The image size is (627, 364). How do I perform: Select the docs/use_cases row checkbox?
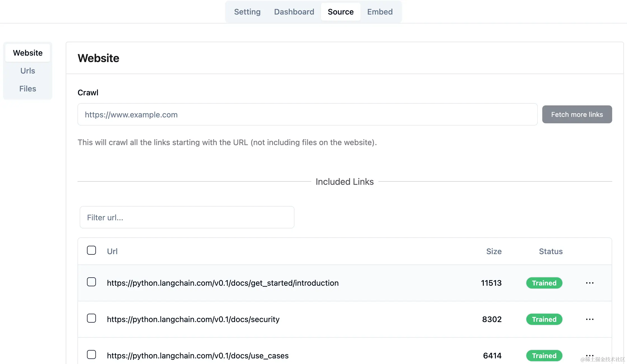pos(91,354)
